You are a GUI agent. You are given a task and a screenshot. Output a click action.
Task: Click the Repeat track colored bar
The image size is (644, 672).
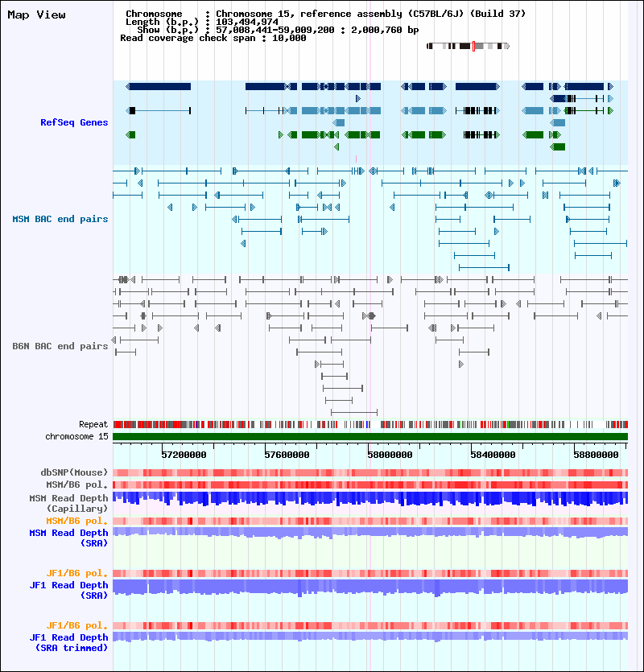[x=370, y=425]
